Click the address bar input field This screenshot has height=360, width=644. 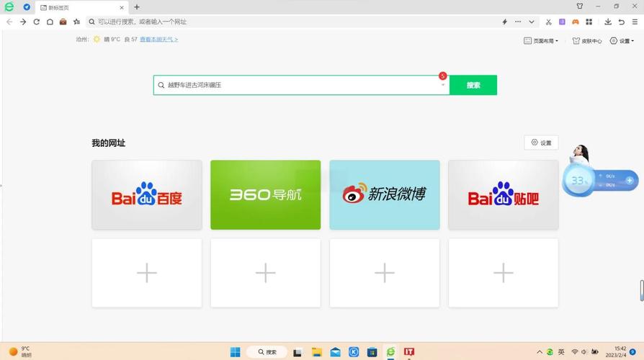click(292, 22)
